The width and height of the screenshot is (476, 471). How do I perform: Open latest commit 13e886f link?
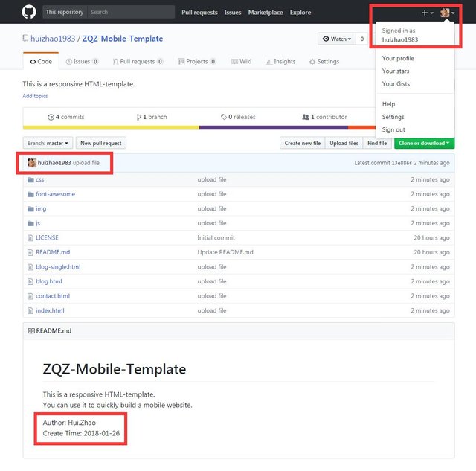(402, 163)
